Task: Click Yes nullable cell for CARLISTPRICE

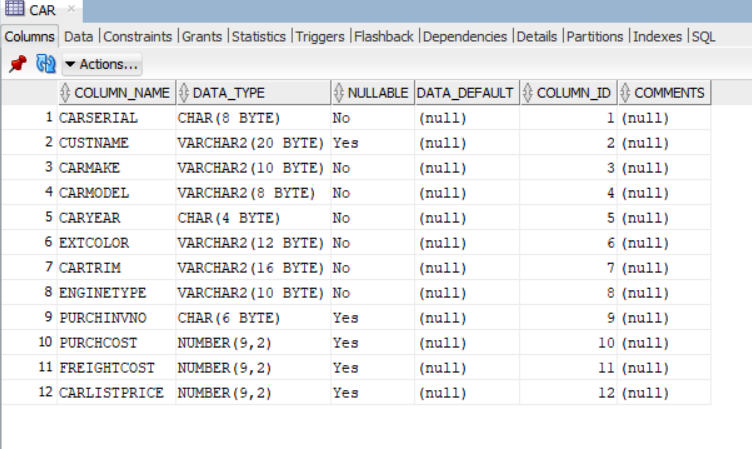Action: coord(373,392)
